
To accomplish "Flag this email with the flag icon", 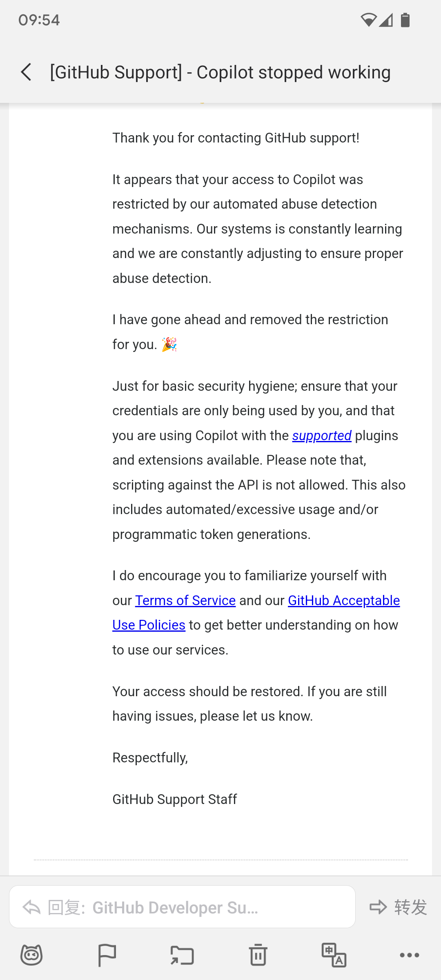I will [x=107, y=955].
